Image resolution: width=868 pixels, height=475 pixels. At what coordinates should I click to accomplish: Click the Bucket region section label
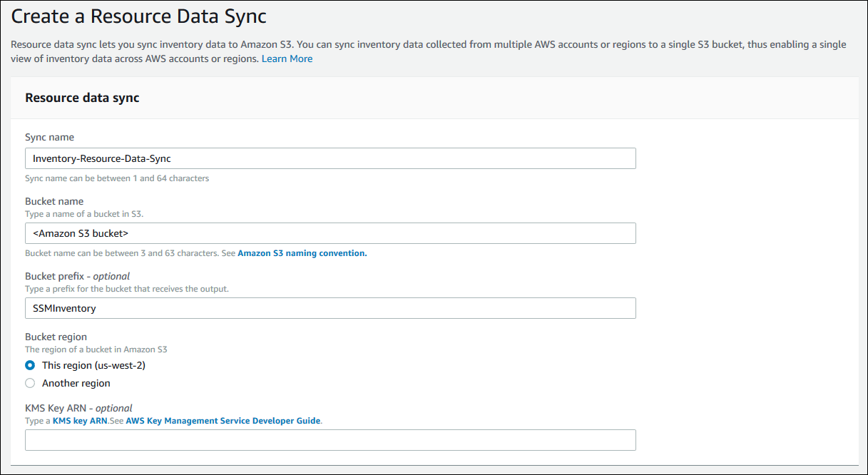click(x=56, y=337)
